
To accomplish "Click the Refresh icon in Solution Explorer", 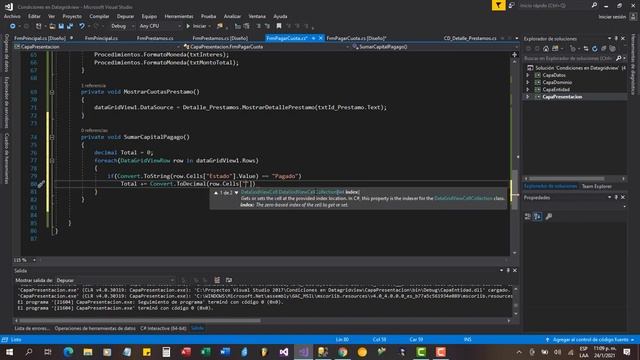I will 595,49.
